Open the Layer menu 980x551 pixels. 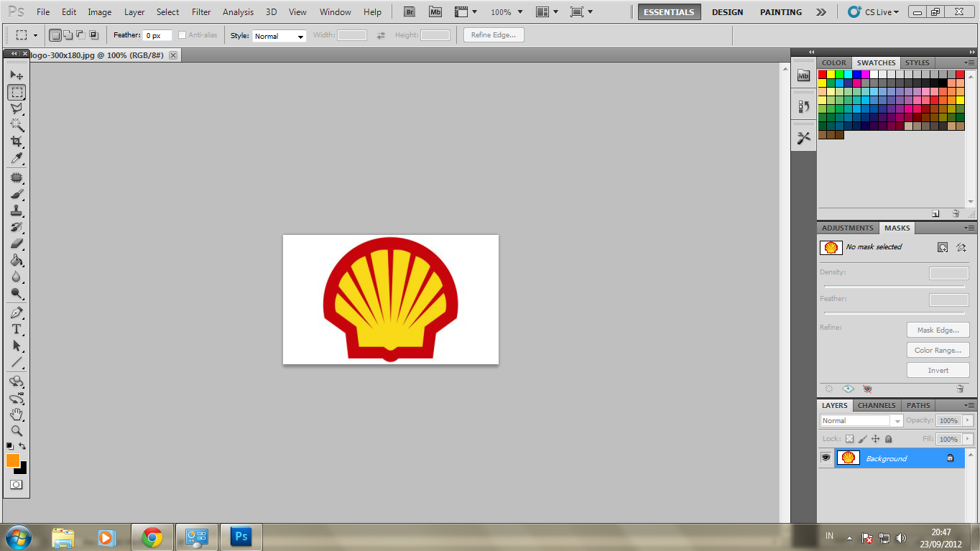coord(134,12)
